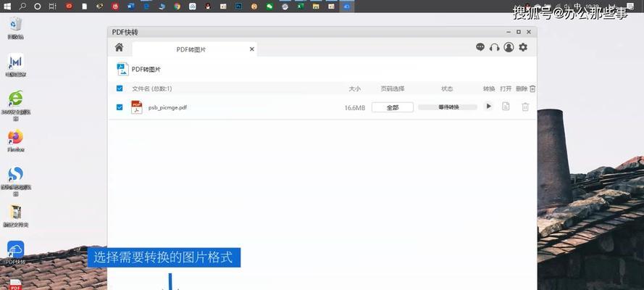Uncheck the psb_picmge.pdf file checkbox
This screenshot has width=644, height=290.
(x=120, y=107)
